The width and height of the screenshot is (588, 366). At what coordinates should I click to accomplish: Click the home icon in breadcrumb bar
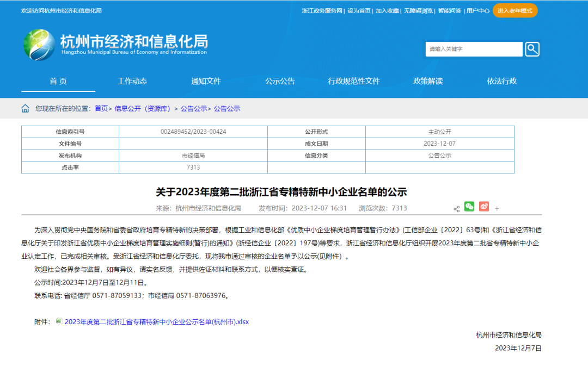click(25, 108)
